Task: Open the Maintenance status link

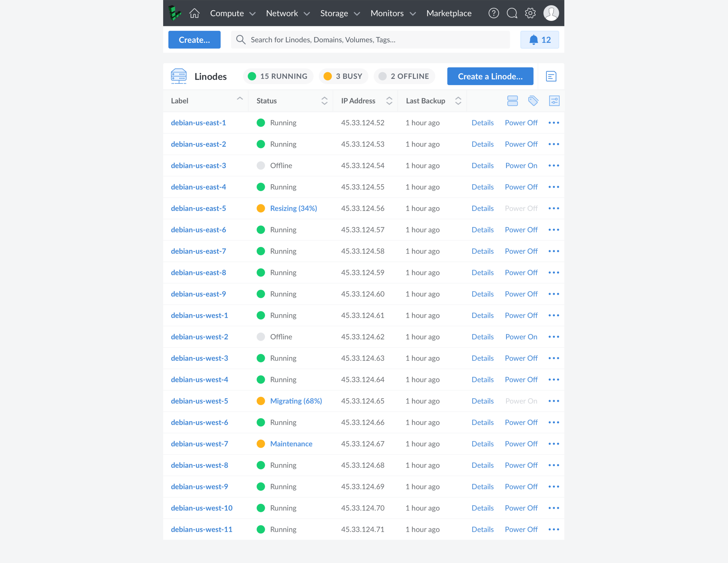Action: pyautogui.click(x=291, y=444)
